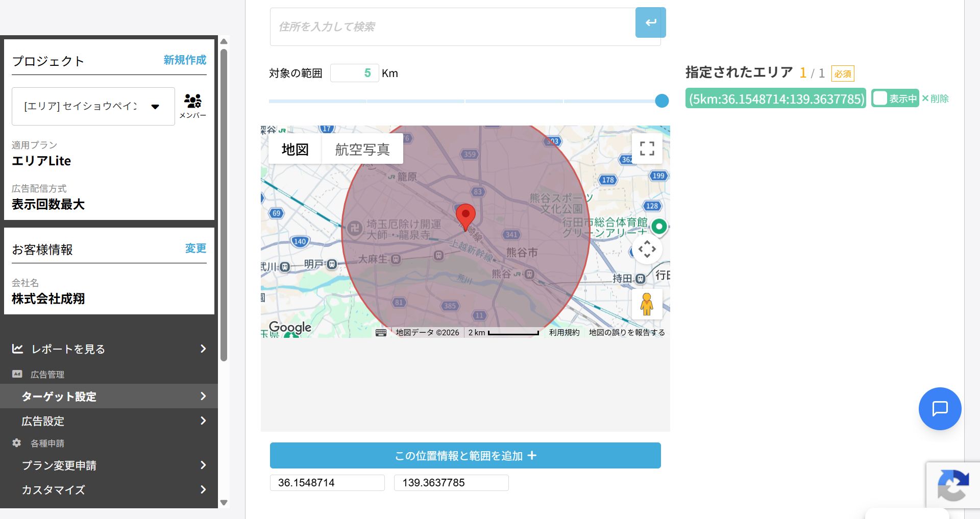
Task: Open the chat support bubble
Action: 940,408
